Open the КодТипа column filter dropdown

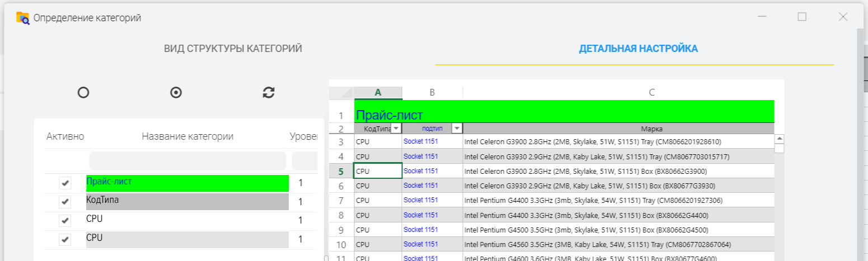pos(396,129)
